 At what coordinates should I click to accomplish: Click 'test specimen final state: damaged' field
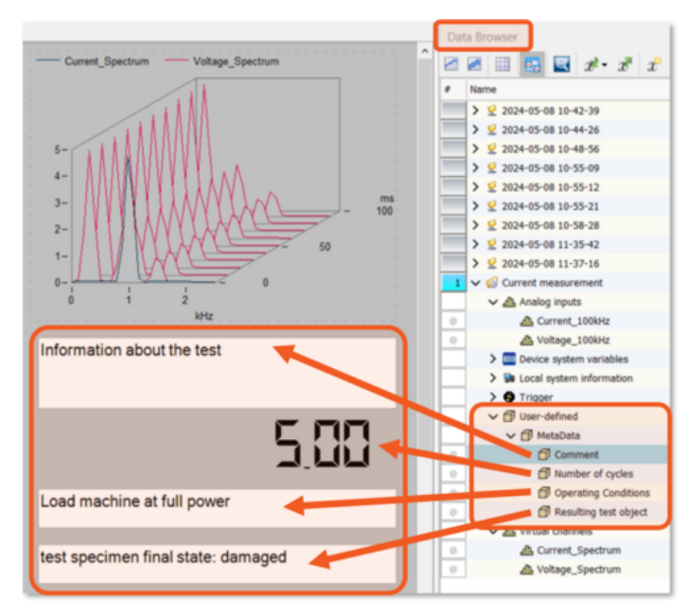point(218,564)
